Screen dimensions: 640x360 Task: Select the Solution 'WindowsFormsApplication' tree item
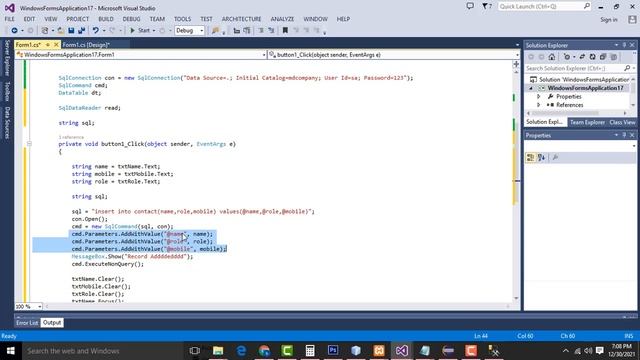click(580, 80)
